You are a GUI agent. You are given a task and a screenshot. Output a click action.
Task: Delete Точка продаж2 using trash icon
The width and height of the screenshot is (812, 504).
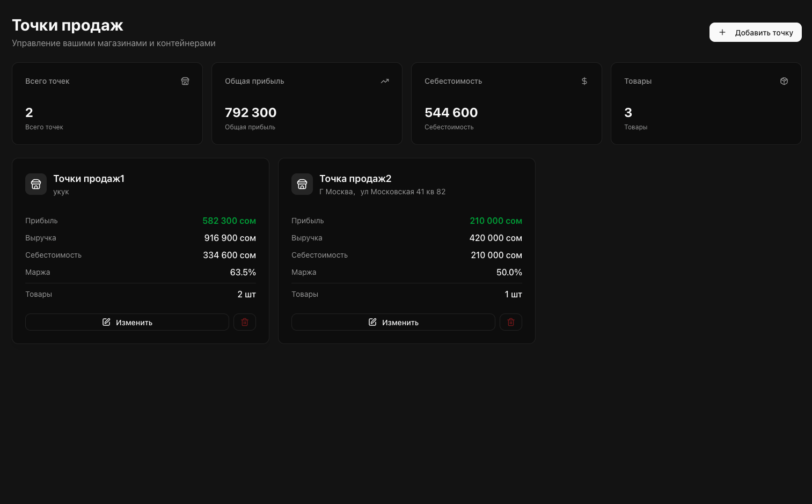(511, 322)
